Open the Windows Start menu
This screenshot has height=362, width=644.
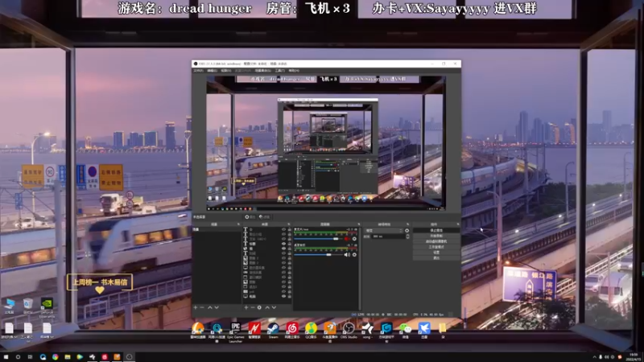(6, 357)
